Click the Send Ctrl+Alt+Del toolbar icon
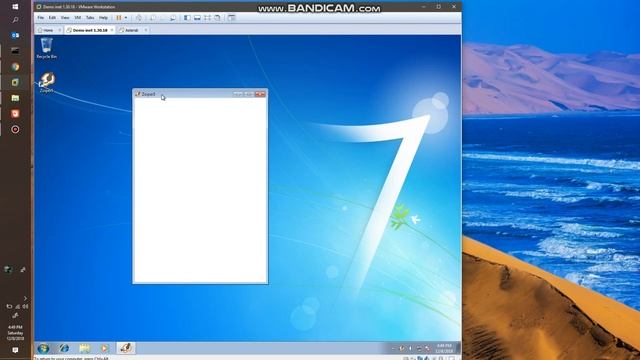 [x=139, y=18]
